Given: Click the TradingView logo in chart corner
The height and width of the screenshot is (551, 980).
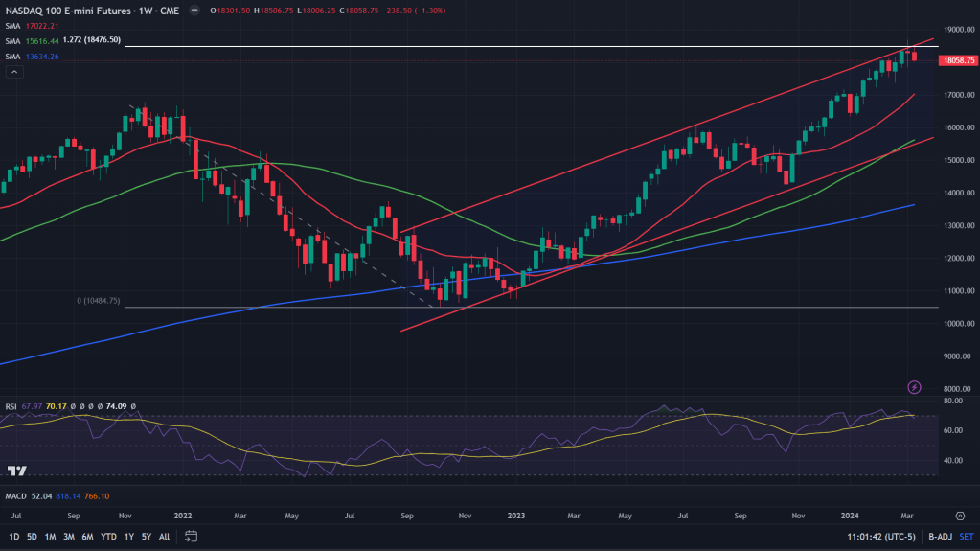Looking at the screenshot, I should click(x=16, y=471).
